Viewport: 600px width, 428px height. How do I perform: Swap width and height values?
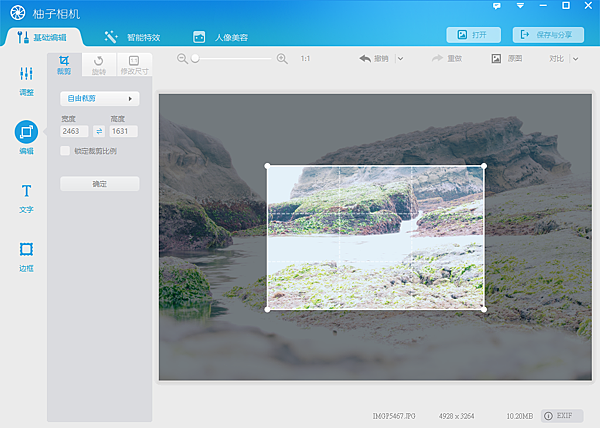(99, 131)
